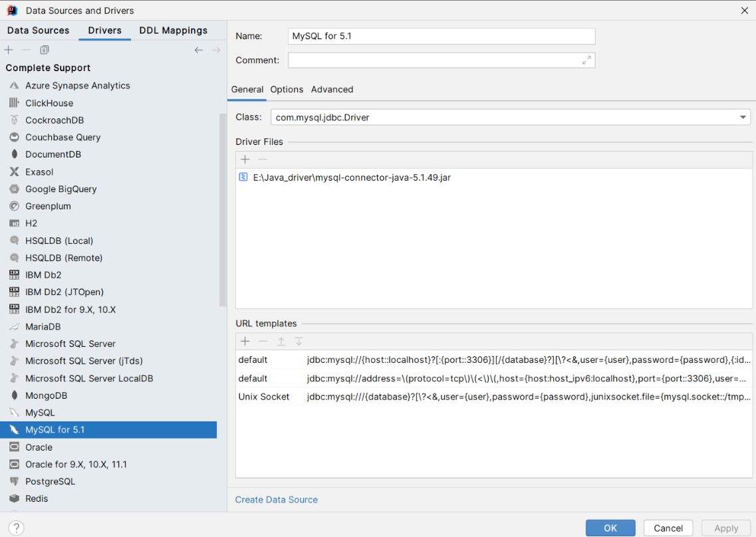
Task: Click the ClickHouse driver icon
Action: click(x=15, y=102)
